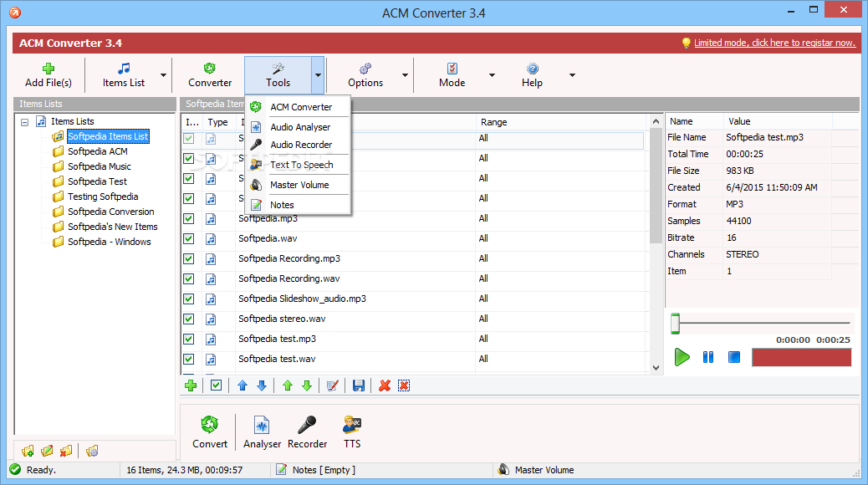
Task: Click the Tools dropdown arrow
Action: tap(318, 75)
